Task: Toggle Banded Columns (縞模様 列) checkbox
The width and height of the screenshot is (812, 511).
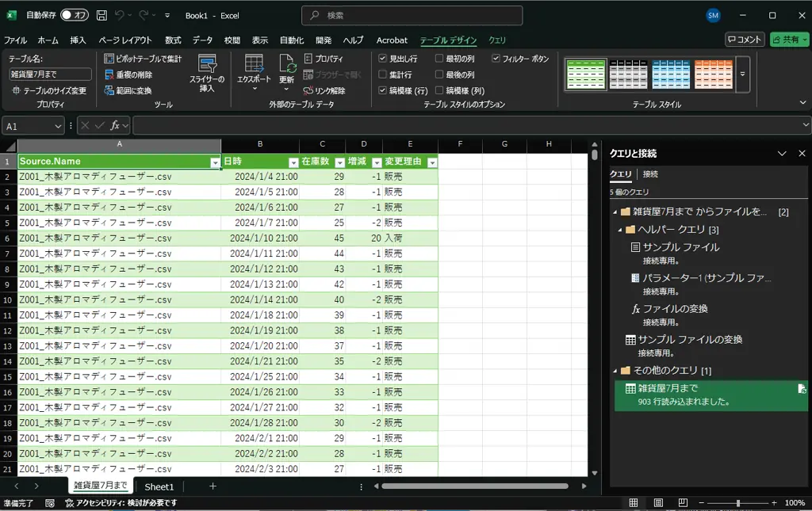Action: tap(439, 90)
